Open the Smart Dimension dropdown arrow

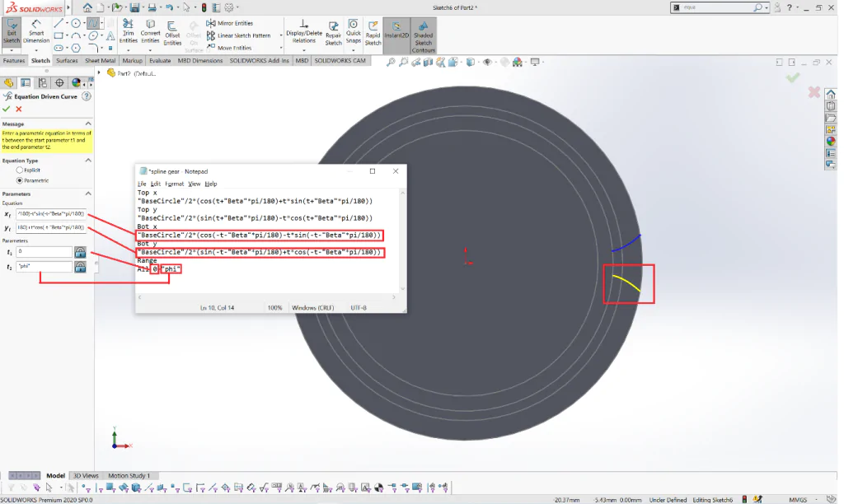pos(36,50)
